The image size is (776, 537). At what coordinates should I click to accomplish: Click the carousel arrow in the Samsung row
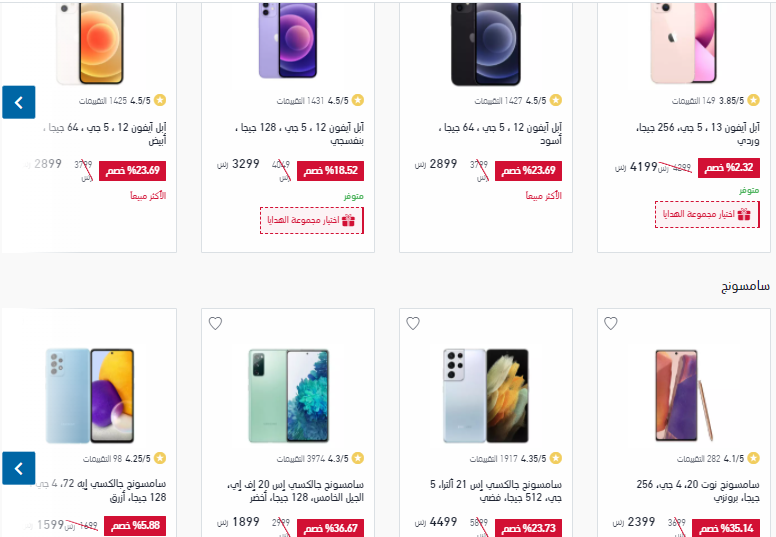pyautogui.click(x=19, y=468)
